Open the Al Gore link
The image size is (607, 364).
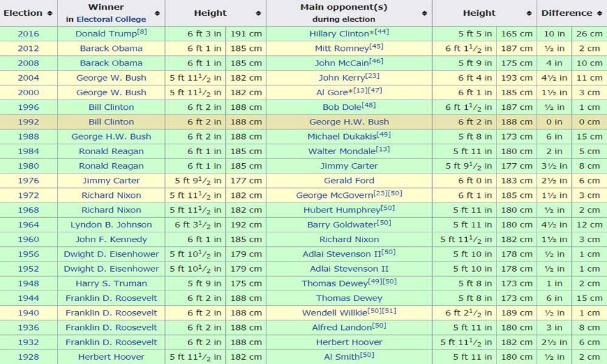332,92
